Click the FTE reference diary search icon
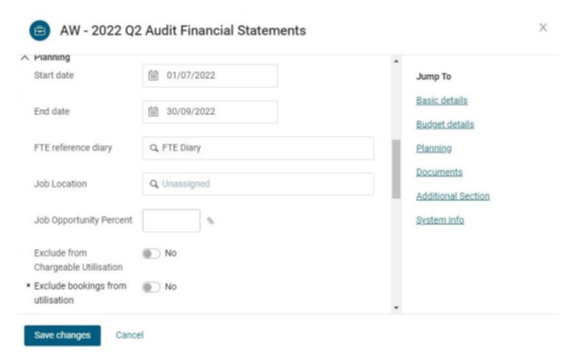This screenshot has height=361, width=583. (154, 148)
